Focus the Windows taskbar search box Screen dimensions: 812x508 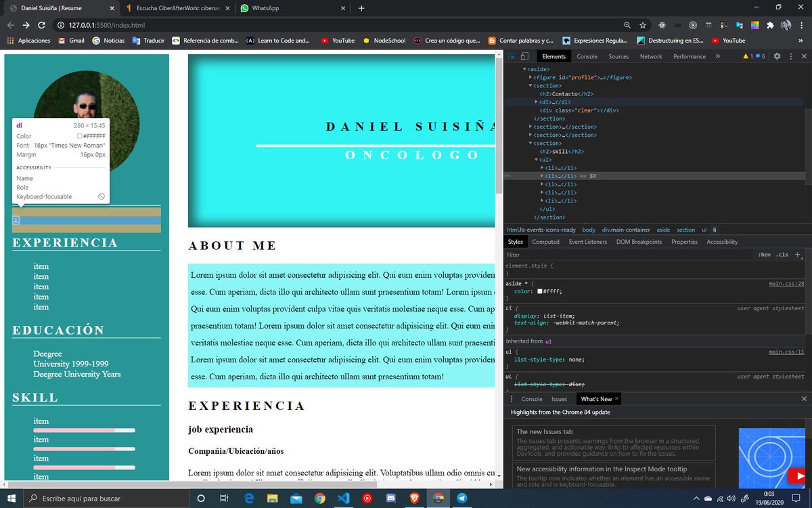point(106,499)
